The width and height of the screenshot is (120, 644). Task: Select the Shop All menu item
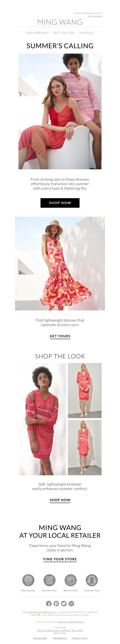coord(86,33)
